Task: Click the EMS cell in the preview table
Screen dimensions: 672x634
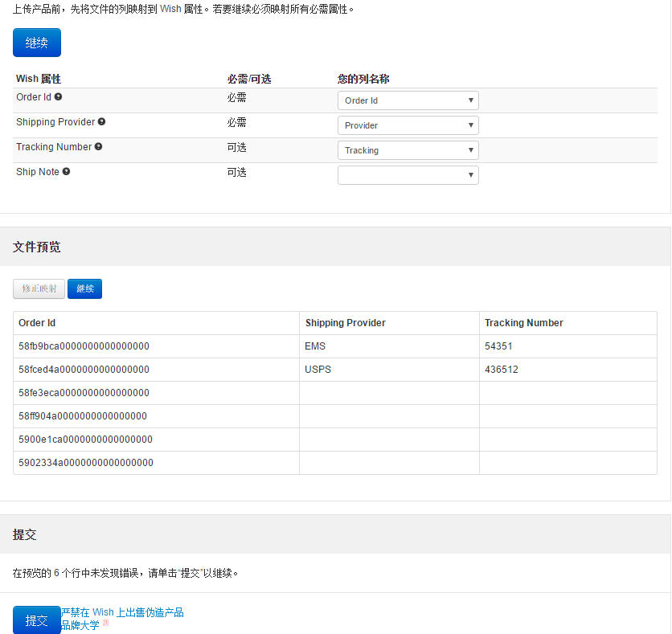Action: [x=314, y=346]
